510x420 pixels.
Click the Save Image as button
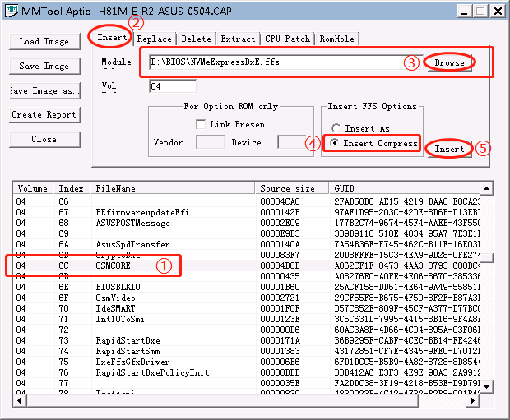click(44, 90)
